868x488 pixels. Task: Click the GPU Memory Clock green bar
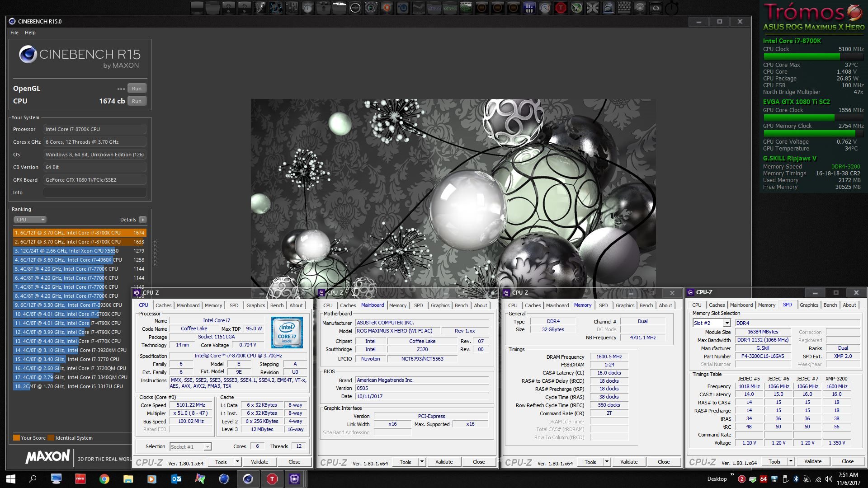point(813,133)
